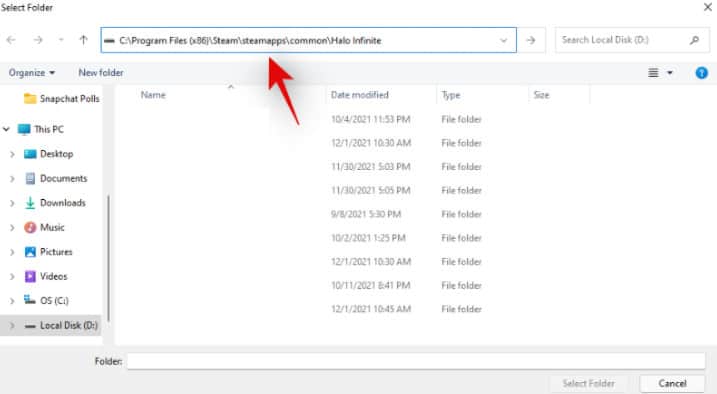This screenshot has width=717, height=394.
Task: Open Music in the sidebar
Action: 44,227
